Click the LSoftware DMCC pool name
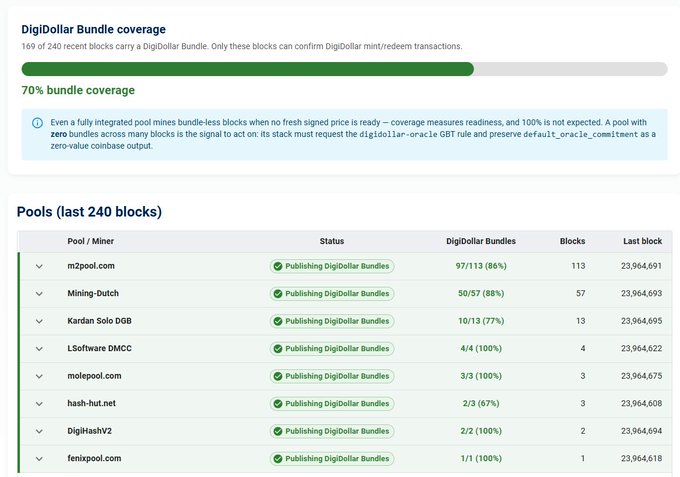The image size is (680, 477). click(99, 348)
